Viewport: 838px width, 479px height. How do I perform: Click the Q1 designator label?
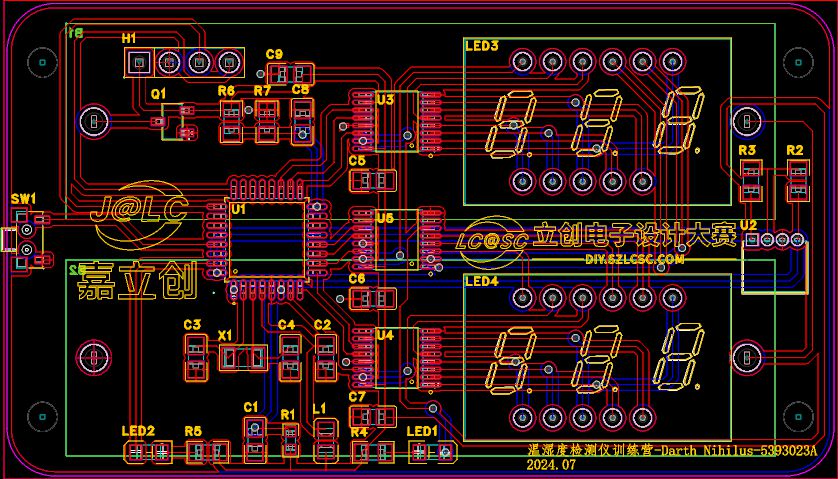(159, 94)
